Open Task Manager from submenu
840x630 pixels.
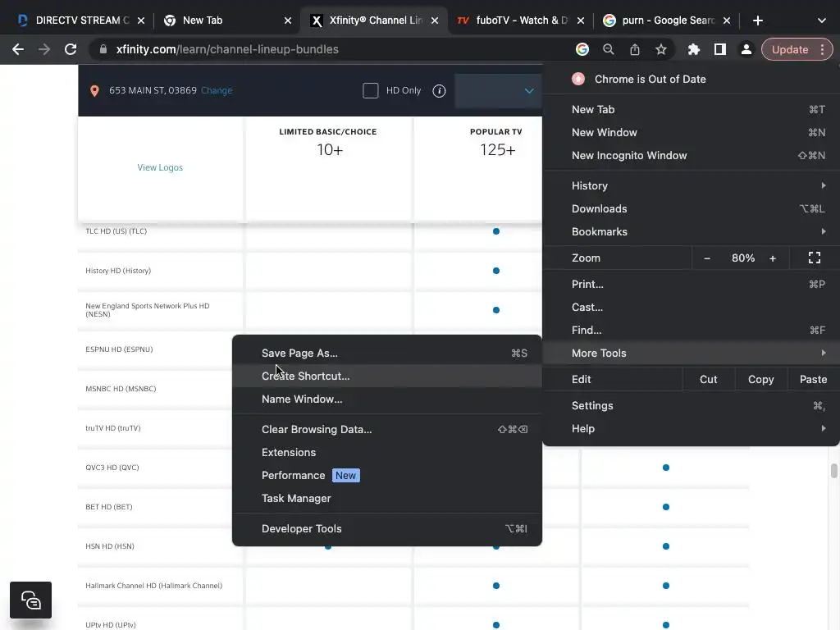click(387, 498)
